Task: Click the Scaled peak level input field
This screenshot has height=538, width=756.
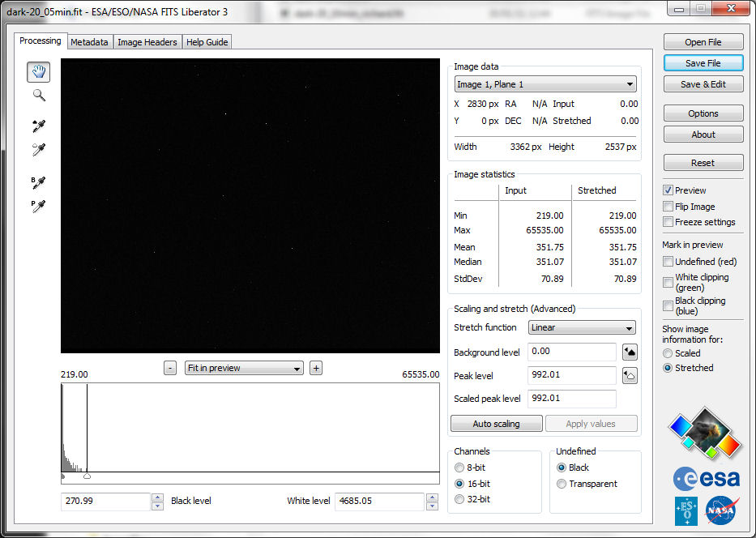Action: (572, 399)
